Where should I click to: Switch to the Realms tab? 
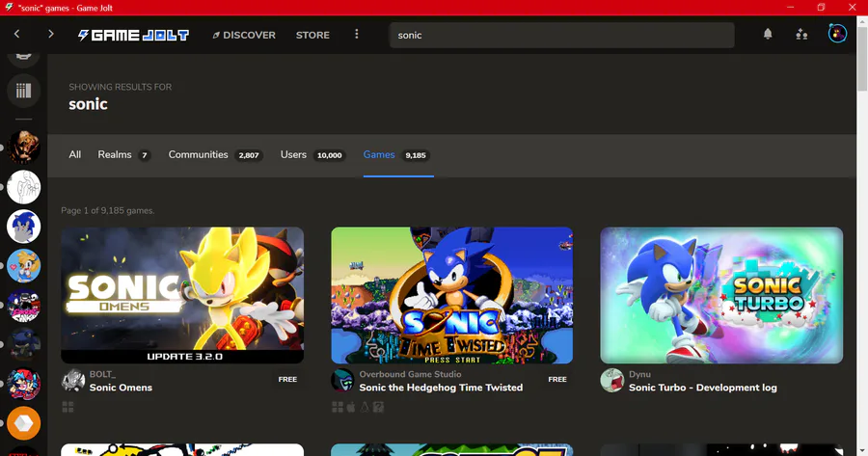point(123,155)
